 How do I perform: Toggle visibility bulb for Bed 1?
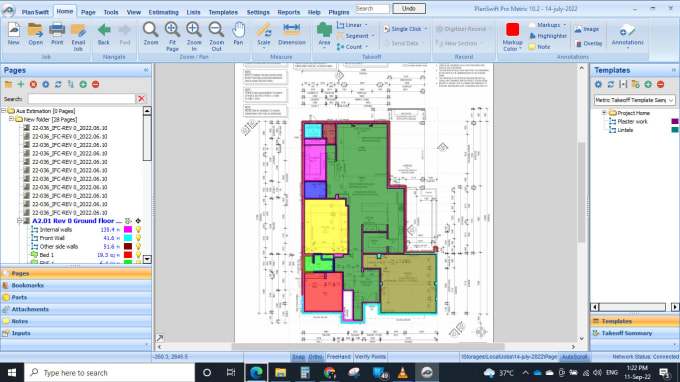(138, 255)
